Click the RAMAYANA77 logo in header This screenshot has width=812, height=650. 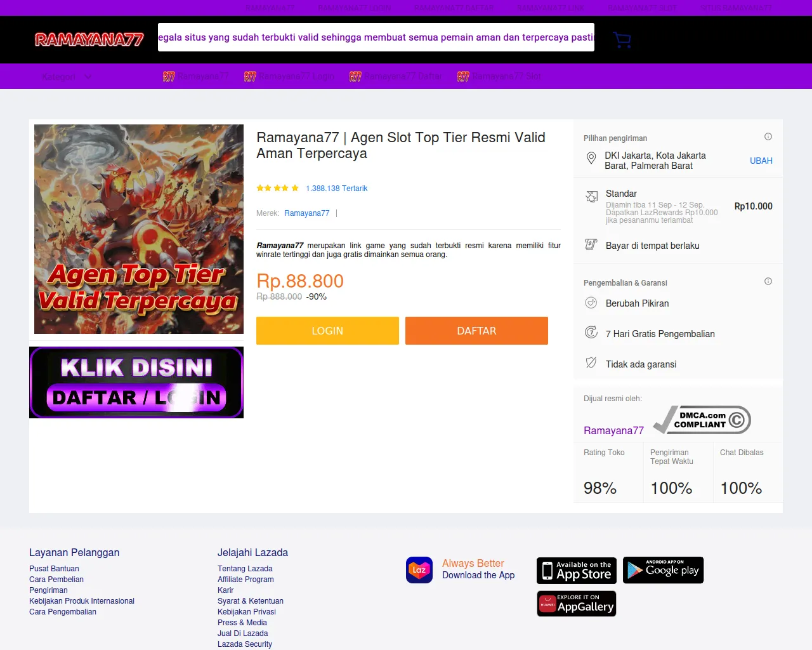(x=89, y=40)
